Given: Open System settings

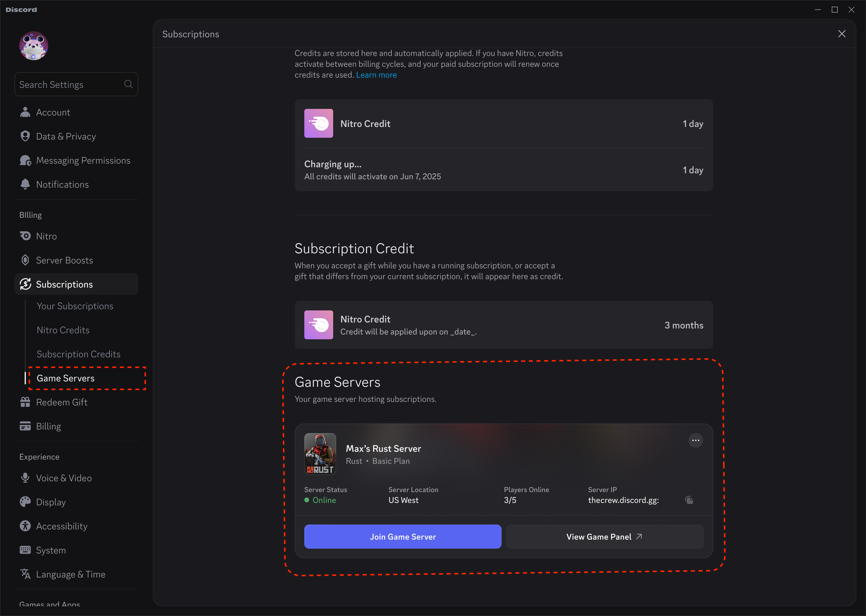Looking at the screenshot, I should tap(76, 550).
